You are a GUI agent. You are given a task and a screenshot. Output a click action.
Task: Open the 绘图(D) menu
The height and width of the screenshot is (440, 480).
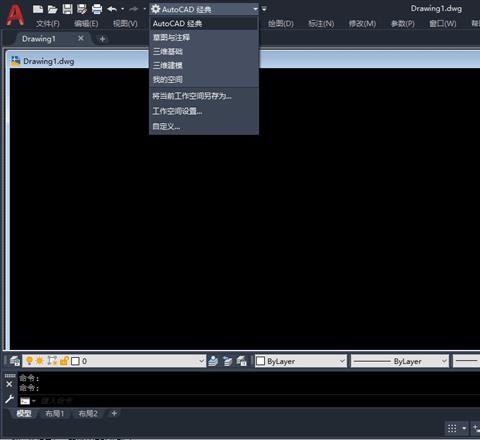[281, 24]
